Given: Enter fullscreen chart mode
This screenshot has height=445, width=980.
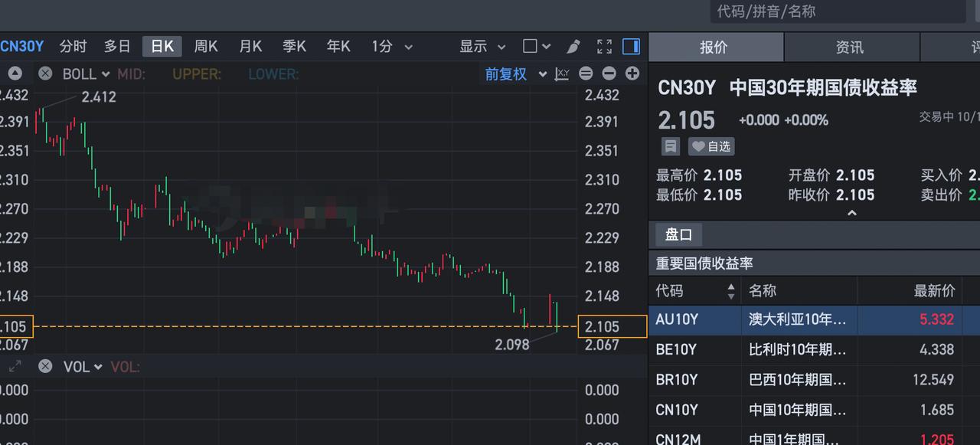Looking at the screenshot, I should (x=604, y=47).
